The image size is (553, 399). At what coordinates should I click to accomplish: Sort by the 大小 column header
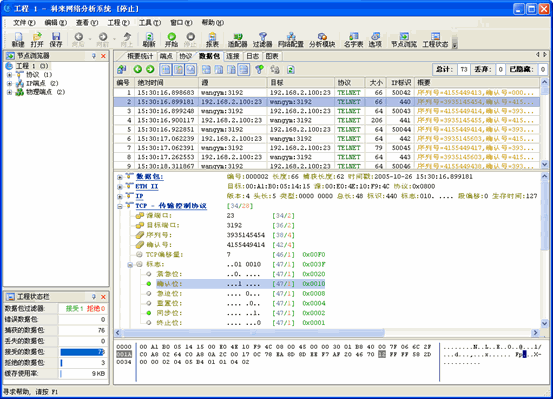coord(376,83)
